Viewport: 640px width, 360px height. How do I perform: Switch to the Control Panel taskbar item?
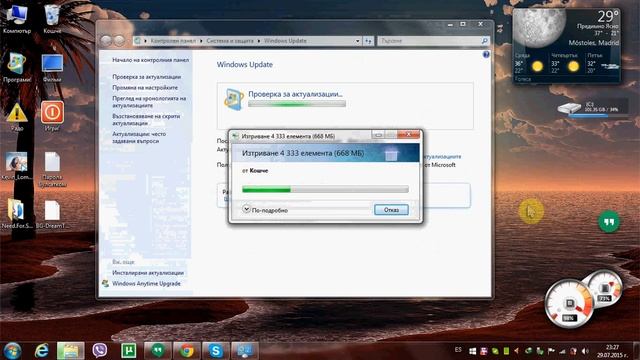point(245,351)
